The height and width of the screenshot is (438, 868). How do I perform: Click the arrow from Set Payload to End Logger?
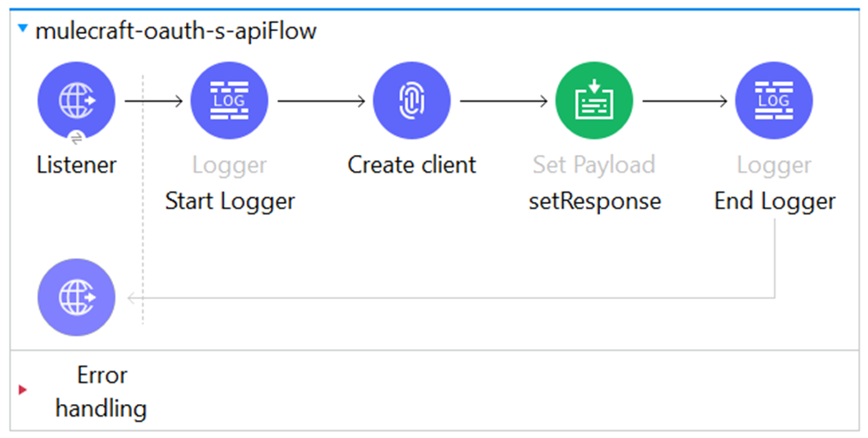point(685,101)
